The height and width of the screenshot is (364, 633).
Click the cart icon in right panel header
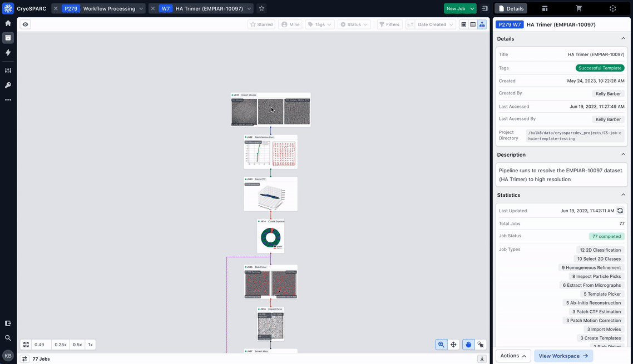(x=578, y=8)
